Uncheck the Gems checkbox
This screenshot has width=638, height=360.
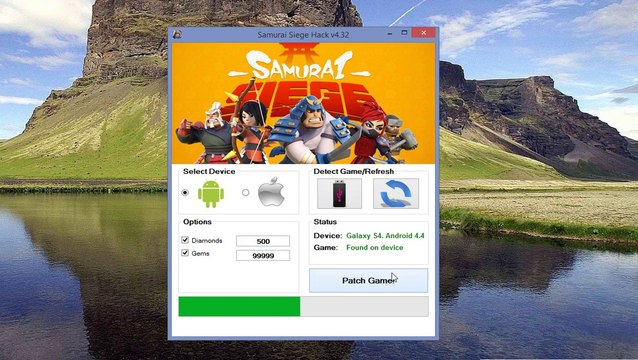pyautogui.click(x=185, y=253)
